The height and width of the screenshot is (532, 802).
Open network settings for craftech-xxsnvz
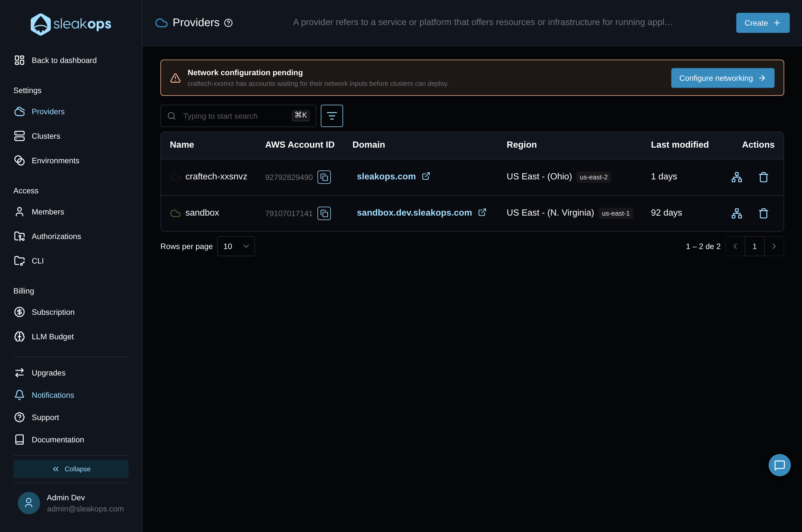(737, 177)
